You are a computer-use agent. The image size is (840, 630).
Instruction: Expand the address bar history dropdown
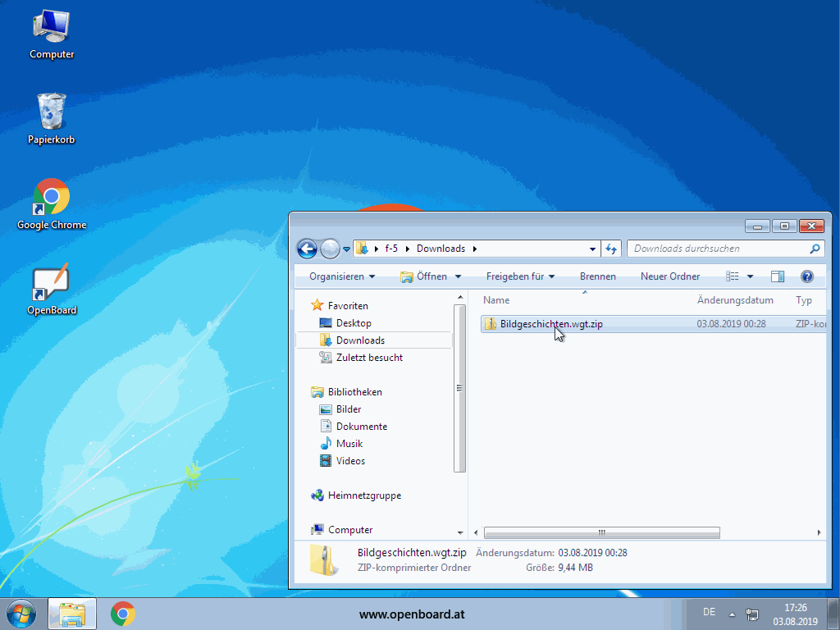pyautogui.click(x=592, y=249)
